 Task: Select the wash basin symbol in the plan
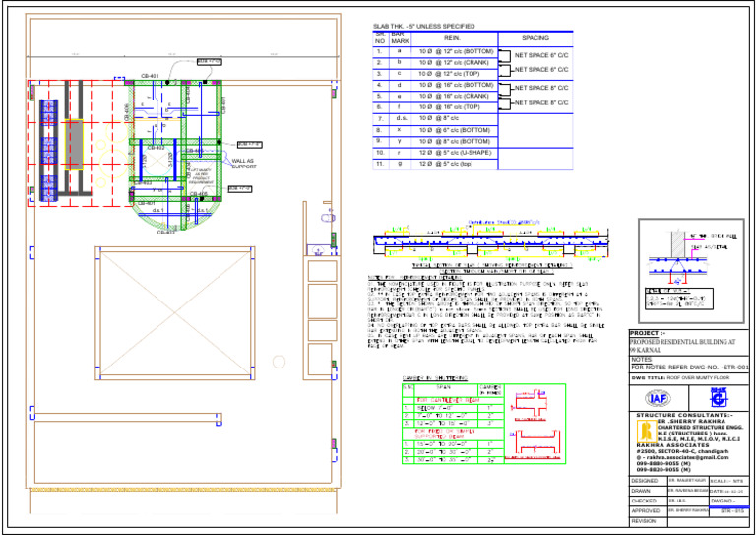tap(318, 250)
